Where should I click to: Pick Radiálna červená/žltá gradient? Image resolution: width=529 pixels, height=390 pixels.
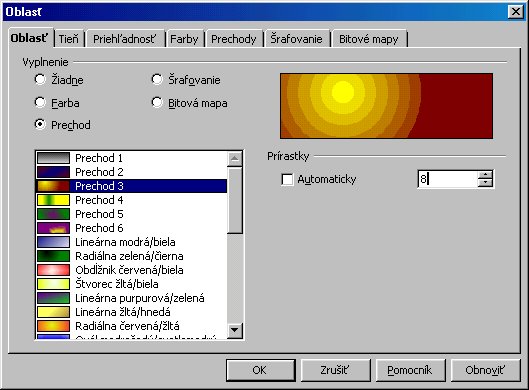(x=132, y=326)
